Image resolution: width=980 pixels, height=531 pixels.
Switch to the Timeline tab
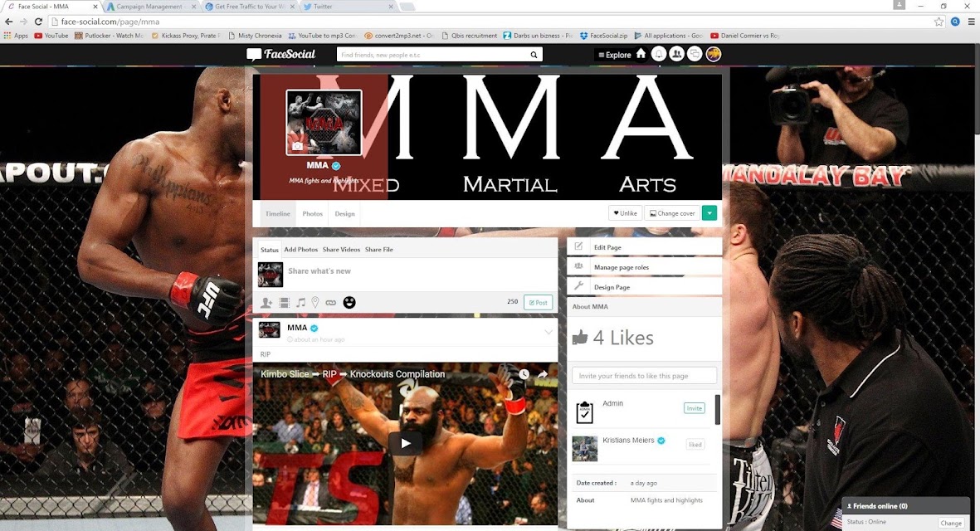click(277, 214)
